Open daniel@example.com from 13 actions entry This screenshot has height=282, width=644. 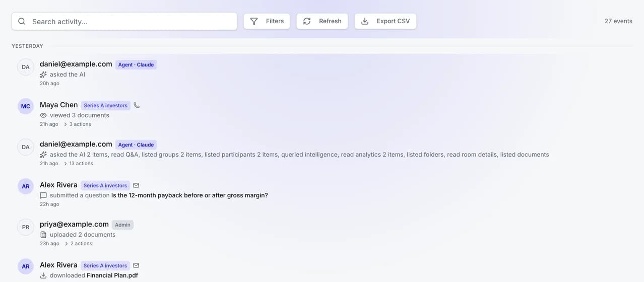[76, 144]
